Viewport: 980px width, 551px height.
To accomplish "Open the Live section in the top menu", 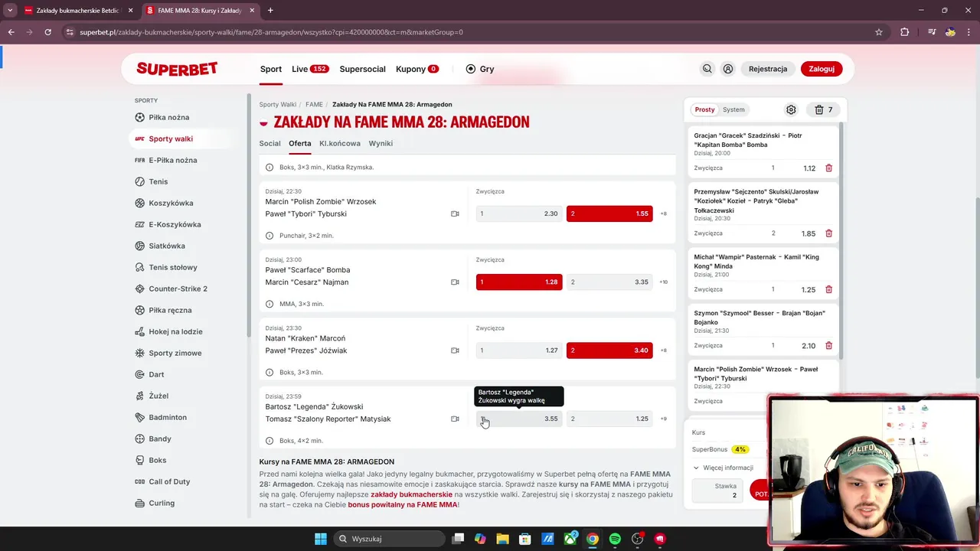I will [x=310, y=69].
